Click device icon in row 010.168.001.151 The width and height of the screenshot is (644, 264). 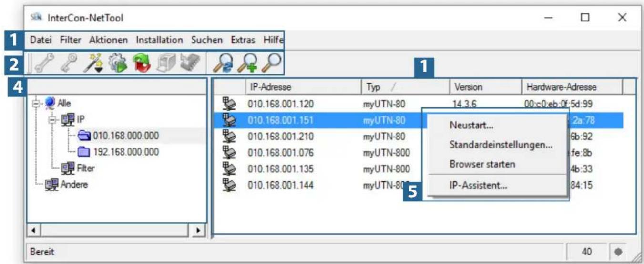(x=230, y=120)
